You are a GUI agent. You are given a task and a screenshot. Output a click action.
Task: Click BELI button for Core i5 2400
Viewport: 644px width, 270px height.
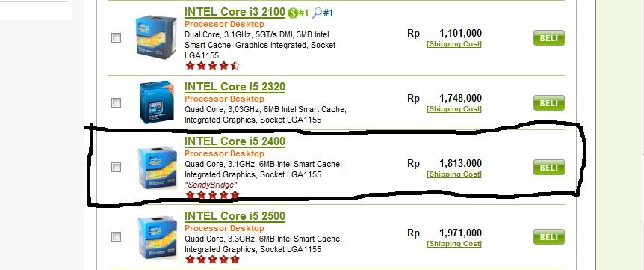[549, 168]
